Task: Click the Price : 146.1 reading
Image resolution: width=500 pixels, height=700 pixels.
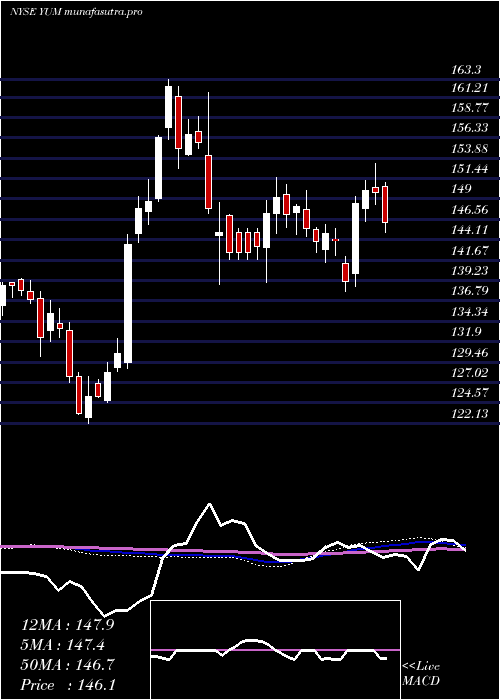Action: 68,685
